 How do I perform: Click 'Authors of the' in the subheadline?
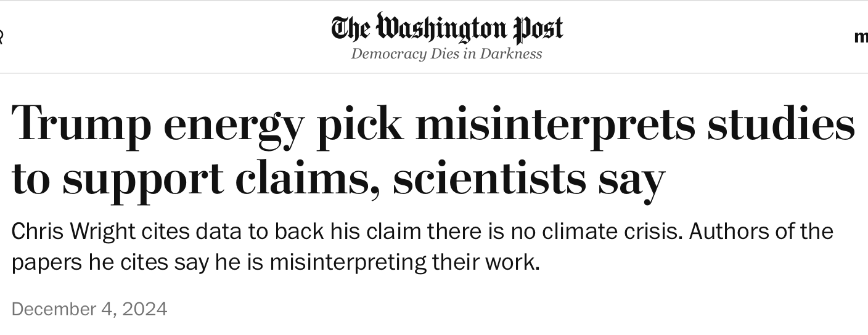[x=761, y=232]
